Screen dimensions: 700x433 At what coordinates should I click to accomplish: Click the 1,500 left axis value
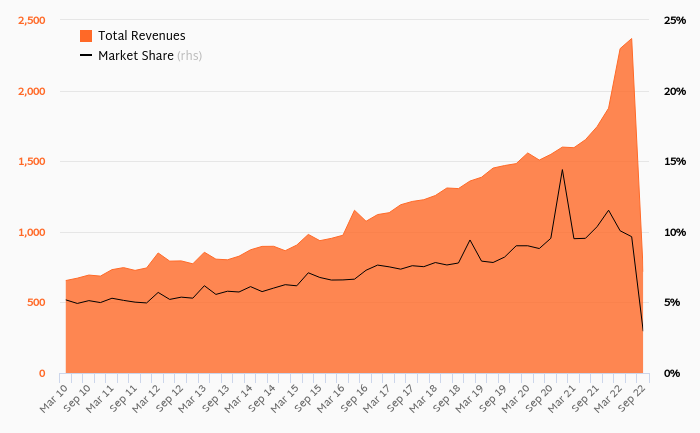pyautogui.click(x=31, y=162)
